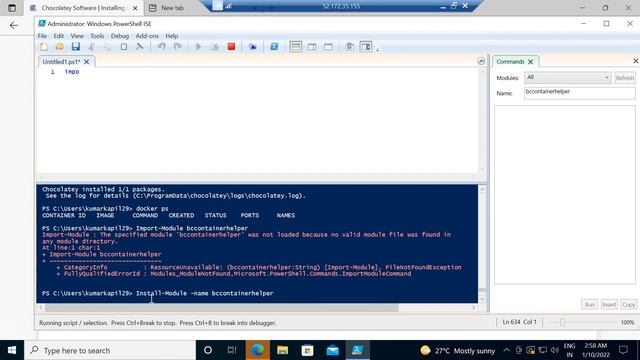Image resolution: width=640 pixels, height=360 pixels.
Task: Show the script pane on the right
Action: 312,47
